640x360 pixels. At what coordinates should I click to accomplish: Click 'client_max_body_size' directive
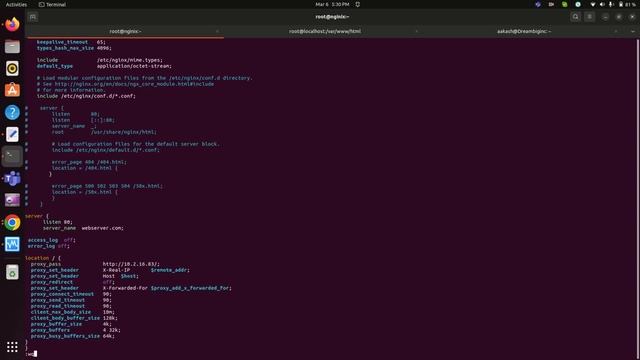click(61, 312)
